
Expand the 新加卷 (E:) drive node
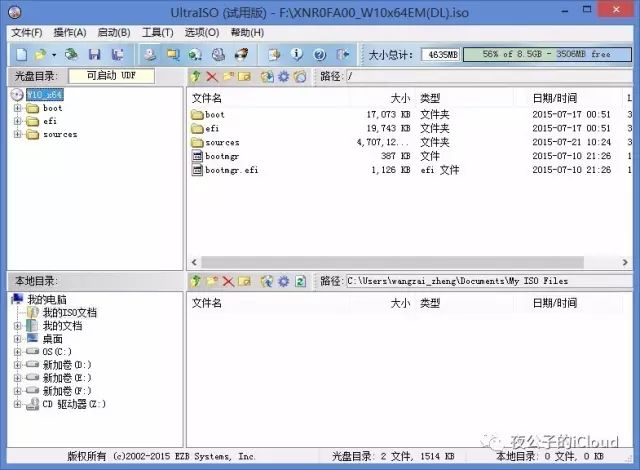[x=17, y=378]
